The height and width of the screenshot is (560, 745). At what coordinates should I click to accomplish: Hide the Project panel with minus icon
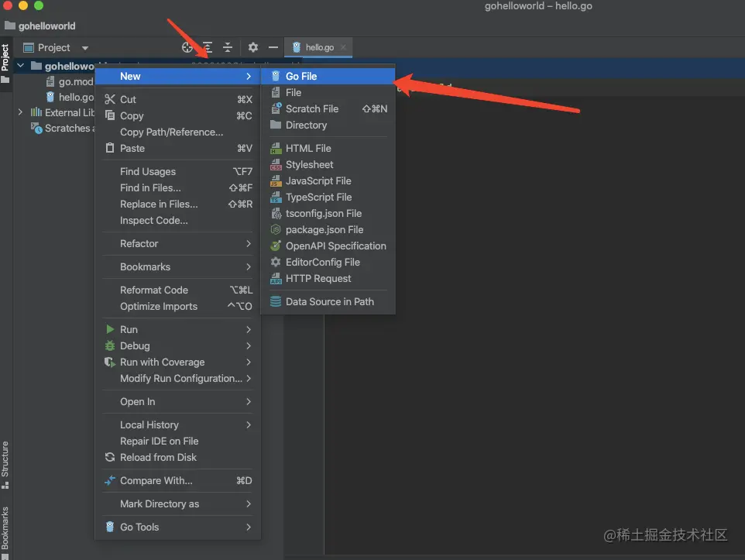(x=273, y=47)
